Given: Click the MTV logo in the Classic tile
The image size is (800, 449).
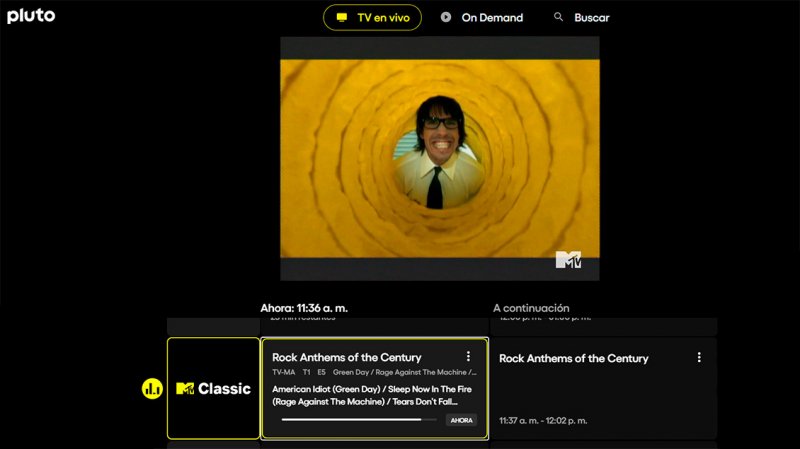Looking at the screenshot, I should (x=185, y=388).
